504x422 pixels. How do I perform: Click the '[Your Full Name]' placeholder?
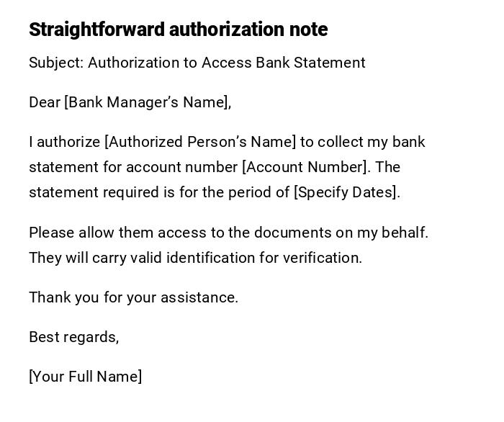coord(86,377)
